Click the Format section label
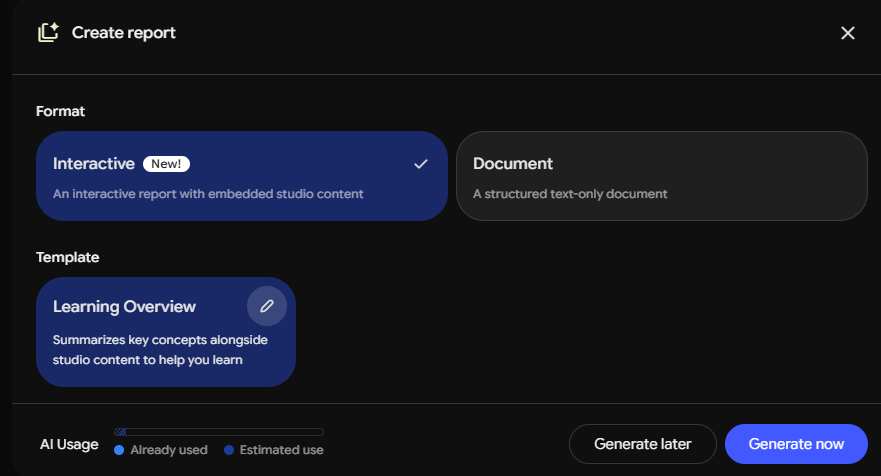 point(60,111)
